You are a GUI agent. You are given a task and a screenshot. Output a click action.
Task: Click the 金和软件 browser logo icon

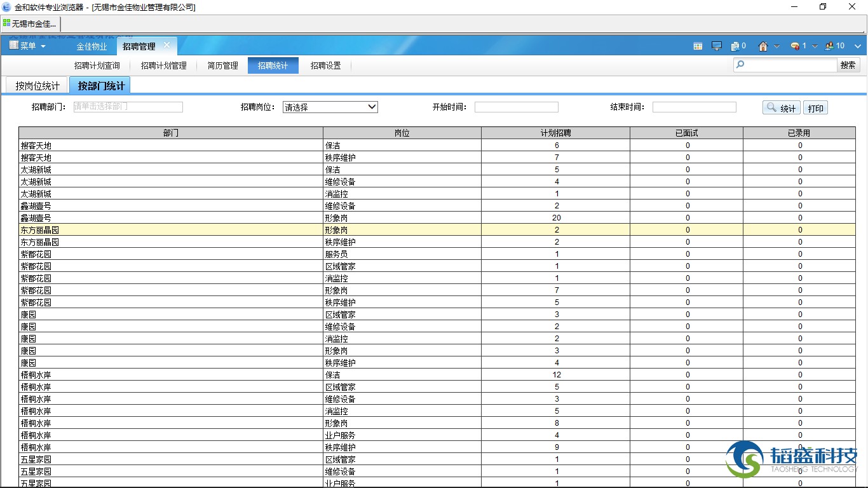tap(6, 7)
